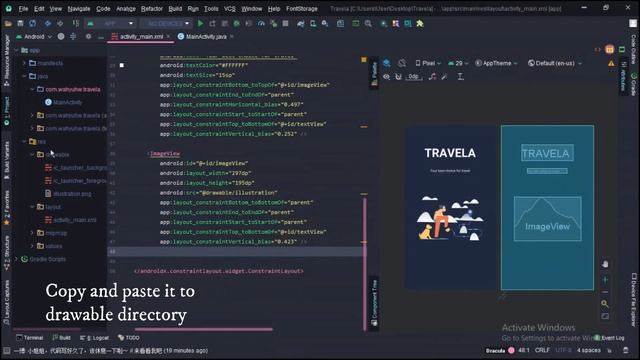Click the design surface layers icon
Viewport: 640px width, 360px height.
click(387, 63)
